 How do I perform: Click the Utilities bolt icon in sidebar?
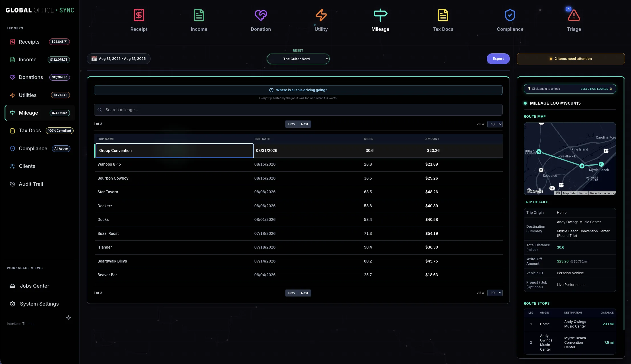click(13, 95)
